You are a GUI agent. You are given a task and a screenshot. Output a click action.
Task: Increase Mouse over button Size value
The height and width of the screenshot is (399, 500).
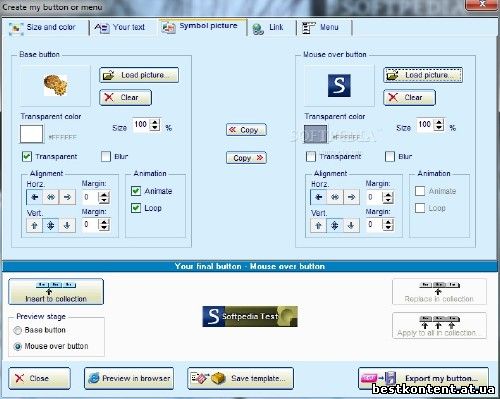click(439, 122)
